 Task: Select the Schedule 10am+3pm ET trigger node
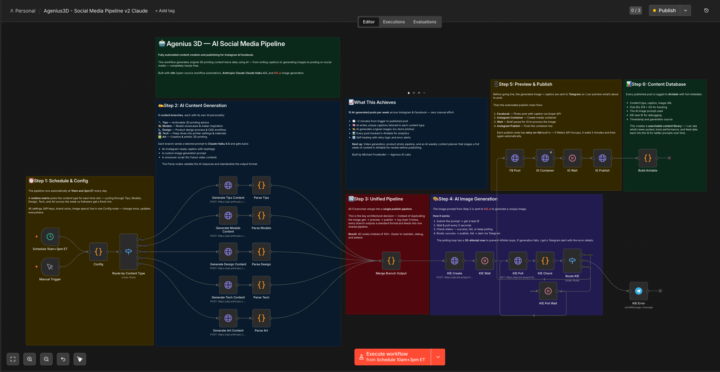(50, 237)
